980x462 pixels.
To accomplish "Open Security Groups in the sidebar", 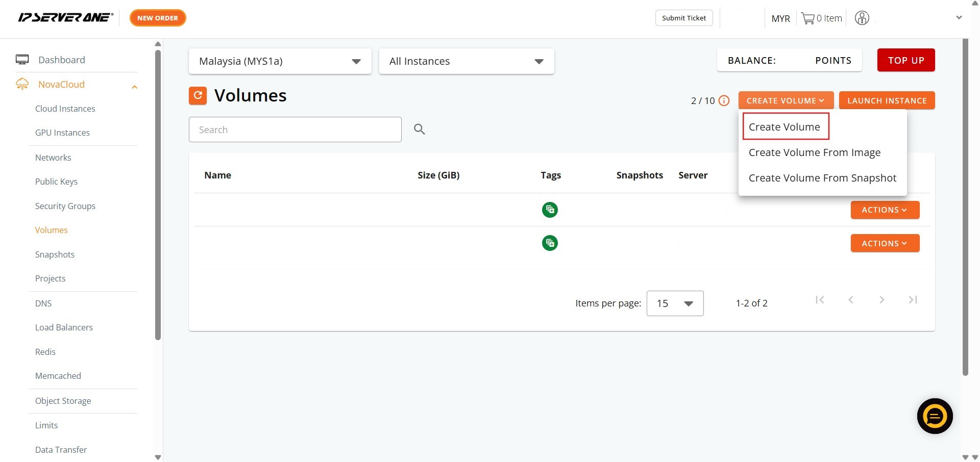I will click(x=65, y=206).
